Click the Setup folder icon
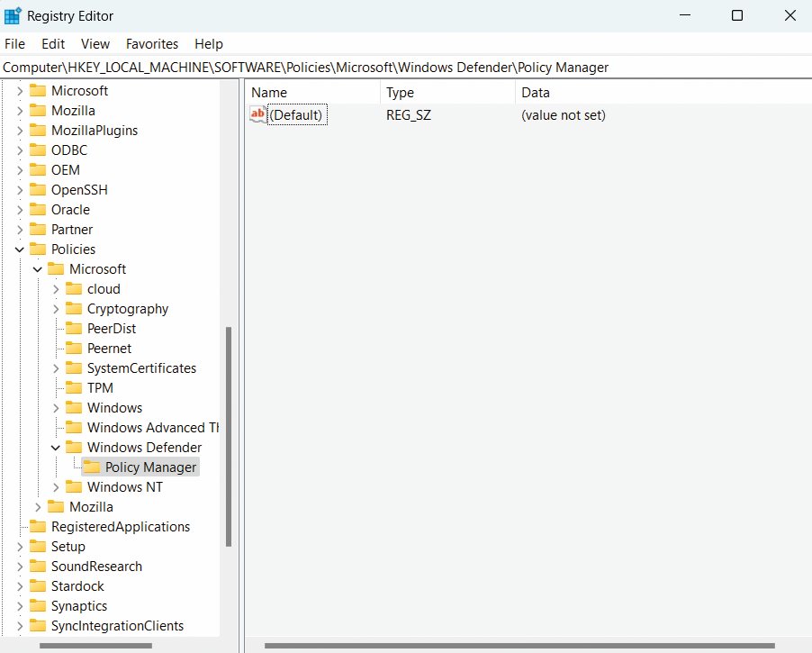The image size is (812, 653). [38, 546]
